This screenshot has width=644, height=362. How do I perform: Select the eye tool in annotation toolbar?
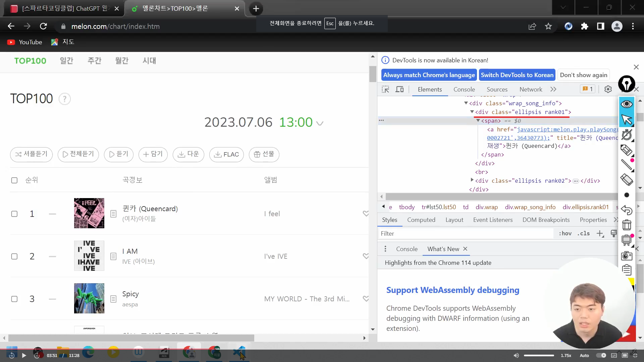pyautogui.click(x=627, y=104)
